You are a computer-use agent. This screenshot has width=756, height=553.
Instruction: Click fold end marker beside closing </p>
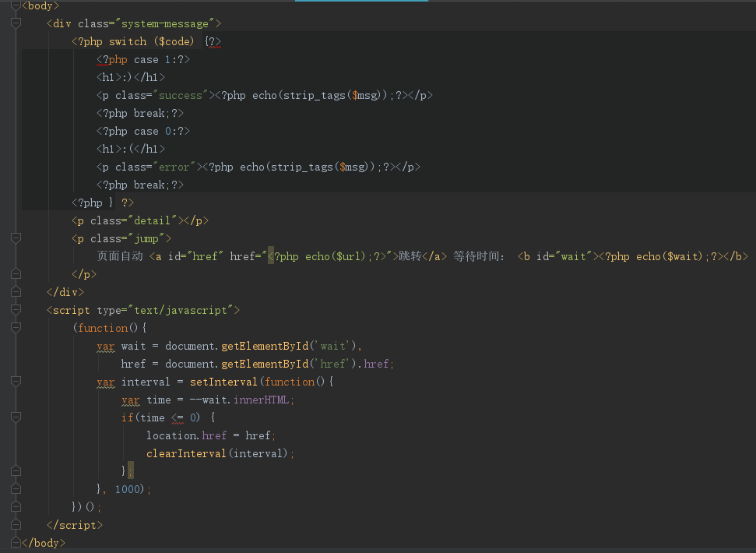click(16, 274)
